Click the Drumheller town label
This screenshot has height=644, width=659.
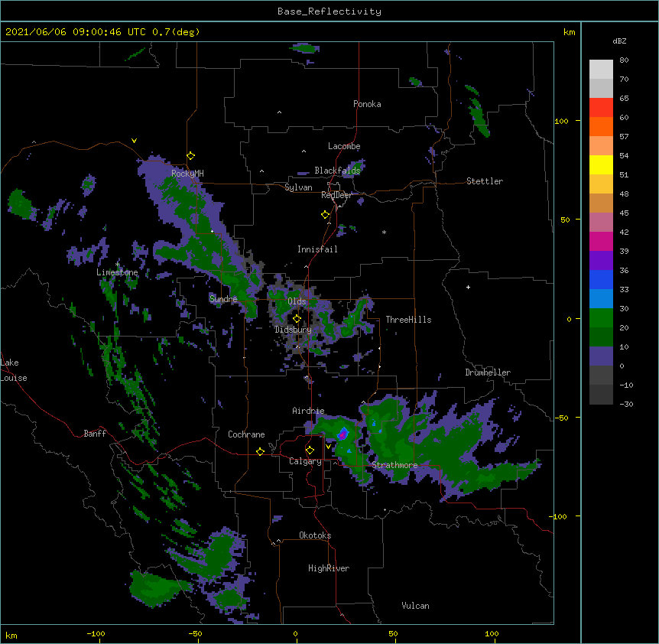[488, 372]
